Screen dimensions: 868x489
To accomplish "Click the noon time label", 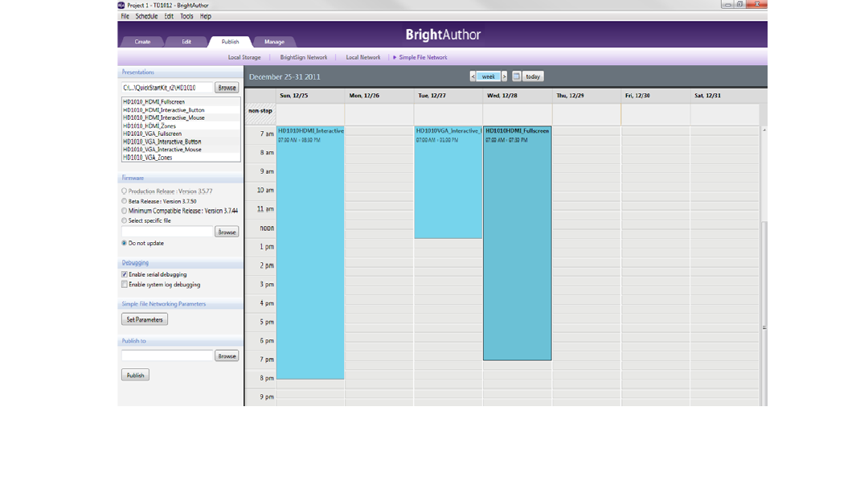I will point(267,228).
